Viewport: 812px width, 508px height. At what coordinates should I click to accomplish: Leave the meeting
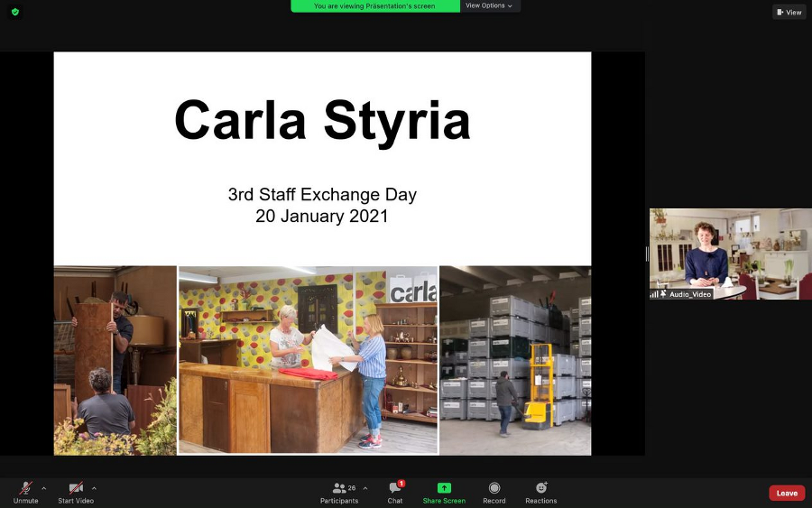click(787, 493)
